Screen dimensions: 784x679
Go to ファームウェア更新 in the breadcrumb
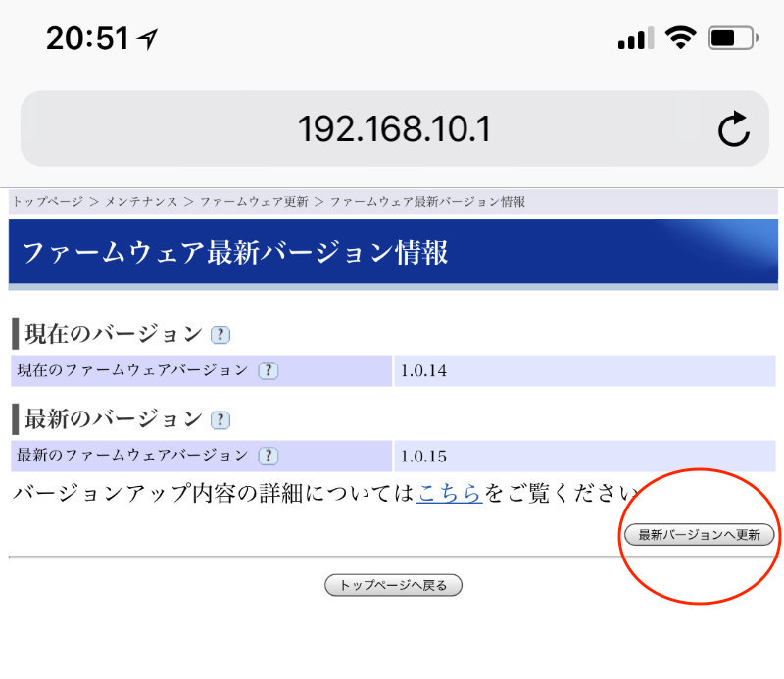254,202
